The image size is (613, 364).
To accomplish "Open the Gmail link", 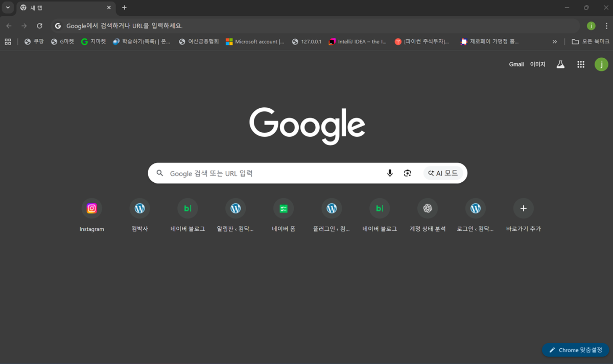I will (516, 64).
